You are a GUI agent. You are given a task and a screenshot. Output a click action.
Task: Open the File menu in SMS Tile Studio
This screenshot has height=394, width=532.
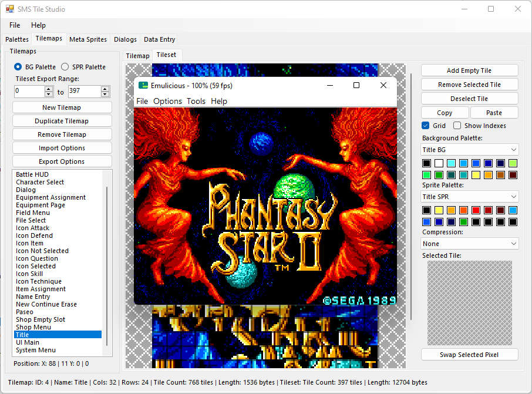pos(15,25)
